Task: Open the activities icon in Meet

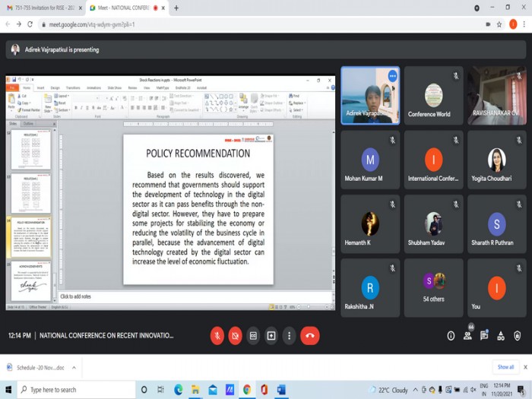Action: point(501,336)
